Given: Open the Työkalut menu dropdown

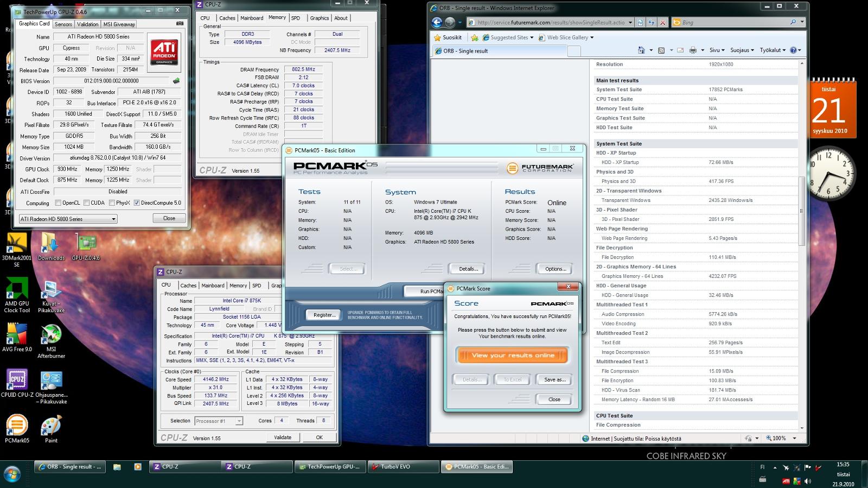Looking at the screenshot, I should tap(773, 50).
